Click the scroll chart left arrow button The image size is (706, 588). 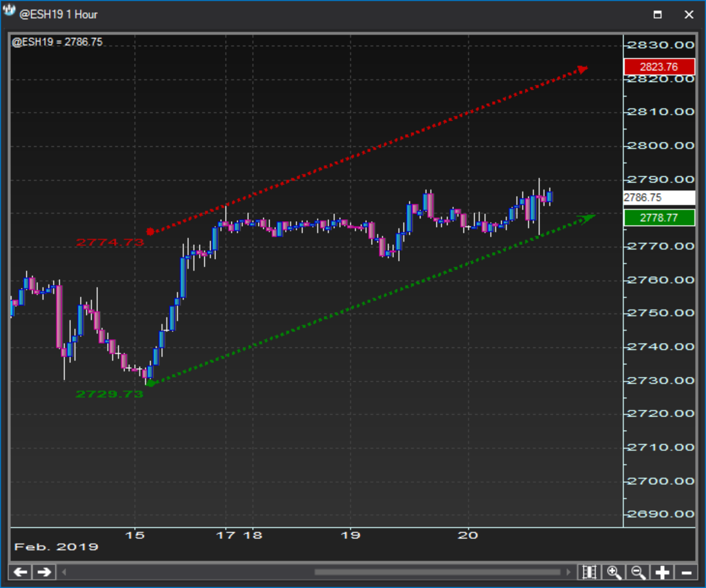click(21, 572)
